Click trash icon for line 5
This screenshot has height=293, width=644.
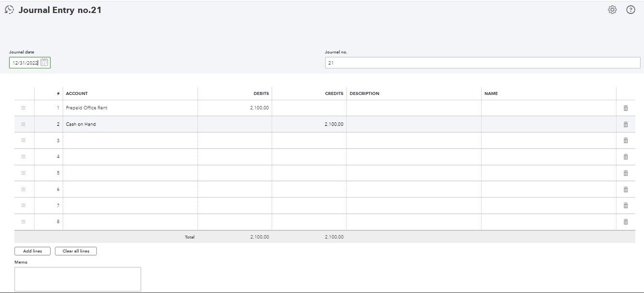click(x=625, y=173)
